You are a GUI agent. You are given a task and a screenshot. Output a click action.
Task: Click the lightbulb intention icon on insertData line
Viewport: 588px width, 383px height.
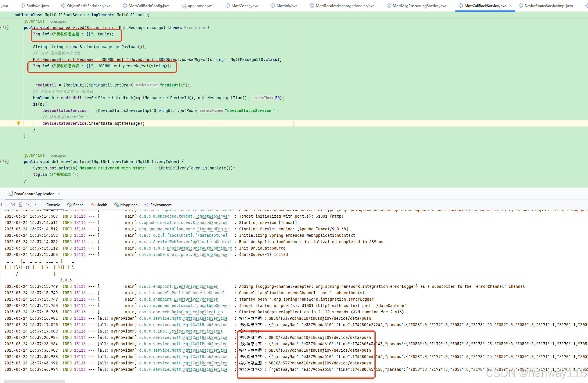click(x=19, y=123)
